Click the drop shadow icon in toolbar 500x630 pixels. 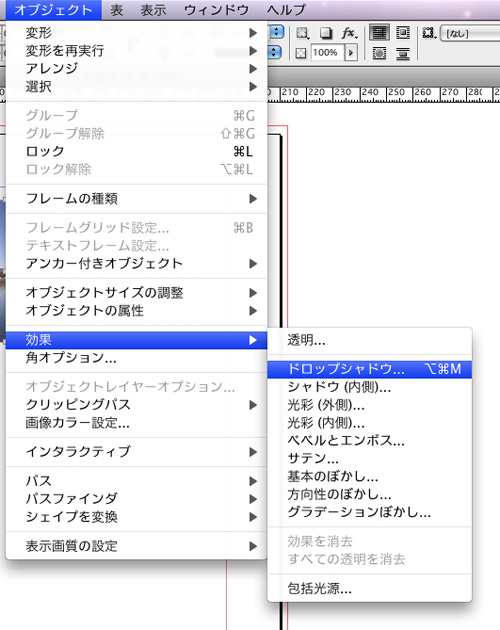coord(326,33)
